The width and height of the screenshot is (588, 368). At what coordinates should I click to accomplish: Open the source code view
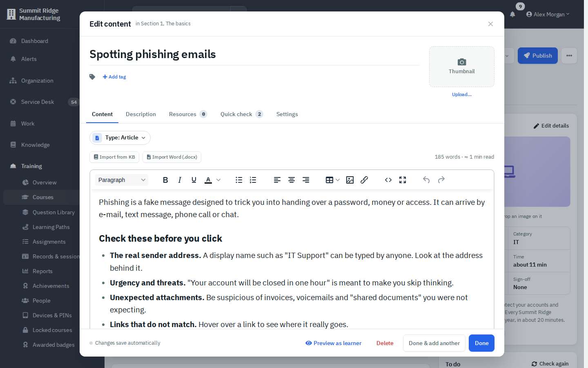click(x=388, y=180)
